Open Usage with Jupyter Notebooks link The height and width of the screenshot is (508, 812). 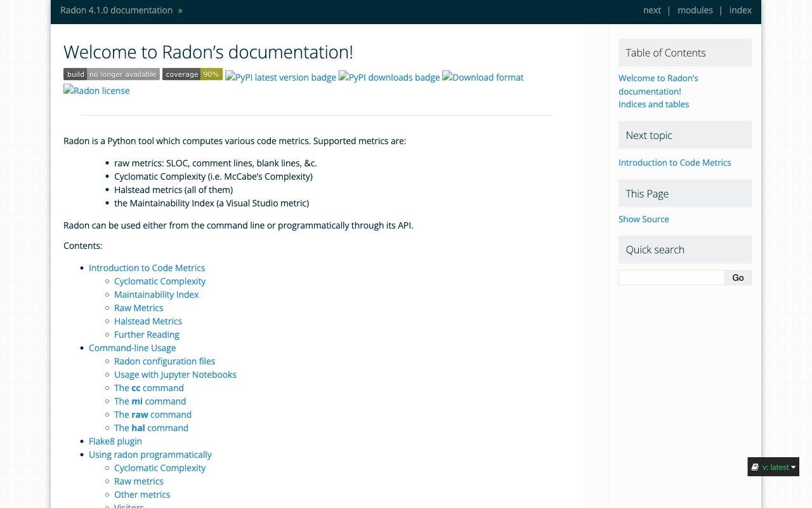[x=175, y=375]
